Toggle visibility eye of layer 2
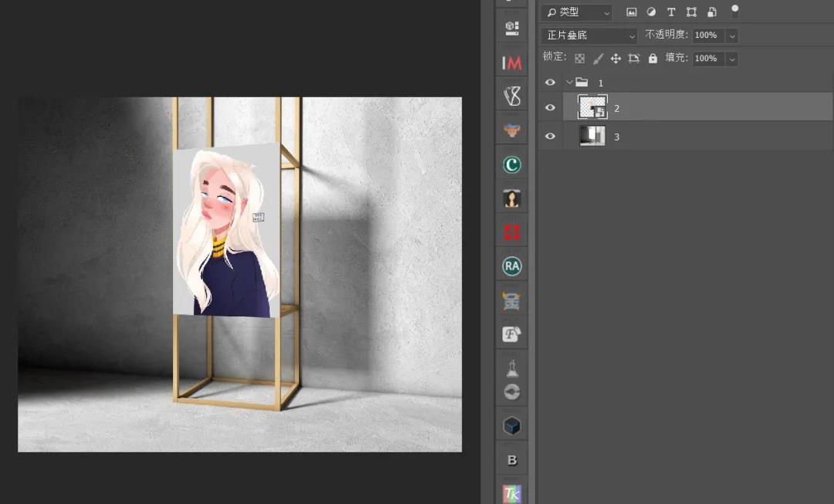The height and width of the screenshot is (504, 834). [x=550, y=108]
